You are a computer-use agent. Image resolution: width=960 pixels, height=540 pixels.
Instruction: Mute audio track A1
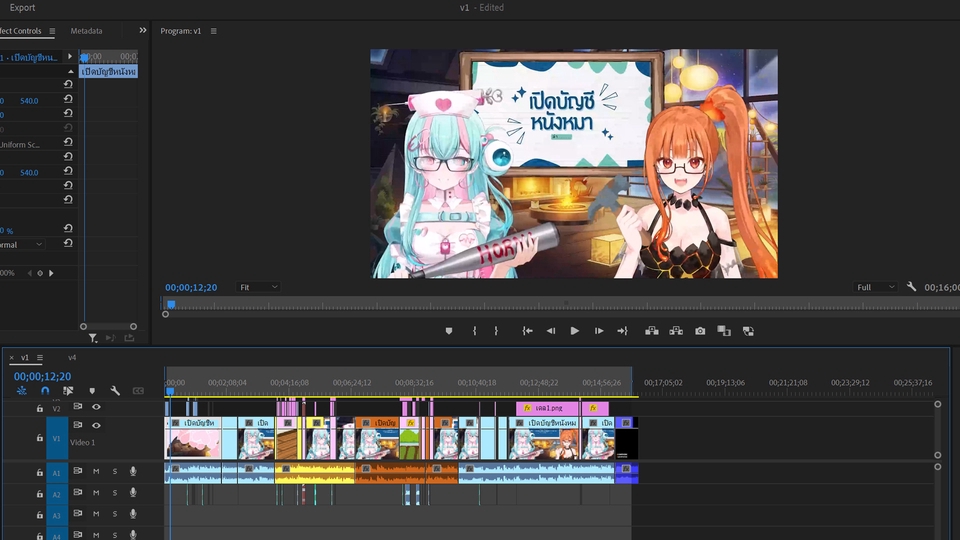point(96,471)
